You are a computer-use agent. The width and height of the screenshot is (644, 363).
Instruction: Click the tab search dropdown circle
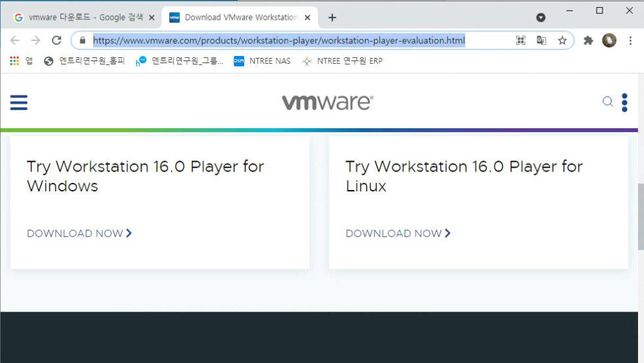[541, 17]
